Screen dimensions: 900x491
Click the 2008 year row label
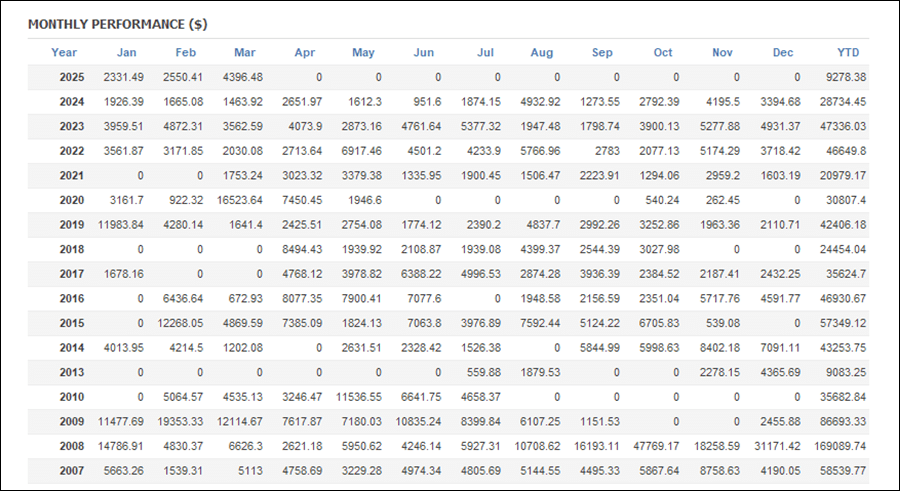pos(72,446)
